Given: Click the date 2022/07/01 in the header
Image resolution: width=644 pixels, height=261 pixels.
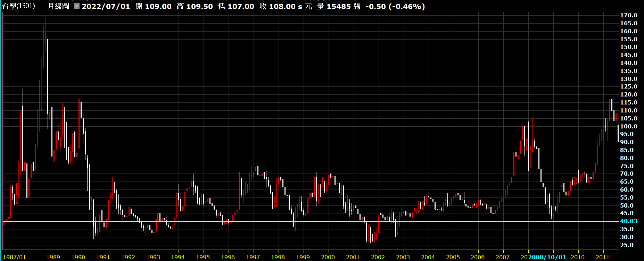Looking at the screenshot, I should coord(106,6).
